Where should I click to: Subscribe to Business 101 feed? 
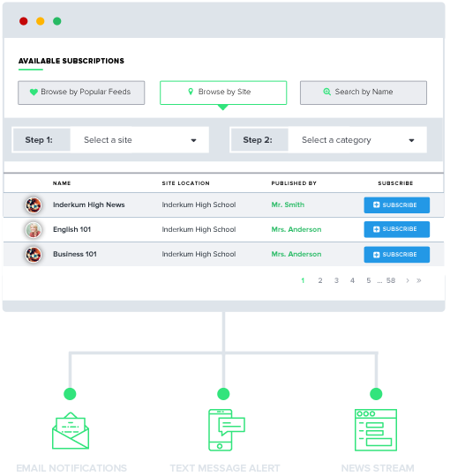397,255
